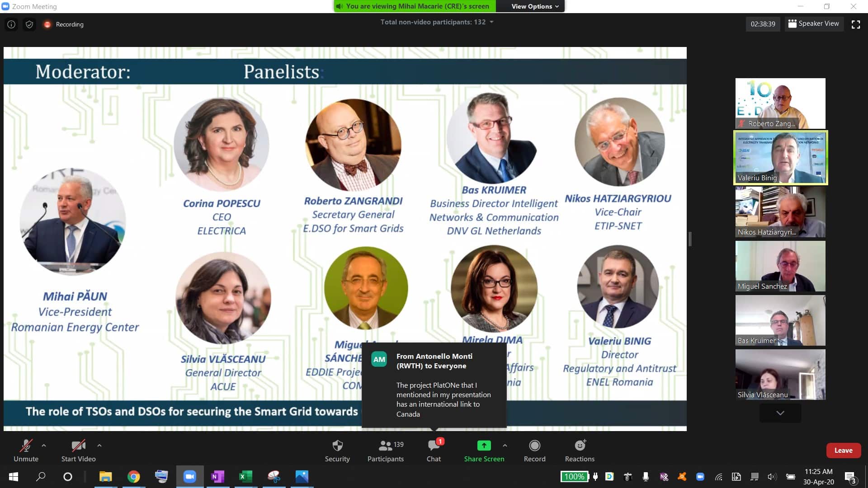Start recording with the Record button
This screenshot has height=488, width=868.
coord(534,450)
